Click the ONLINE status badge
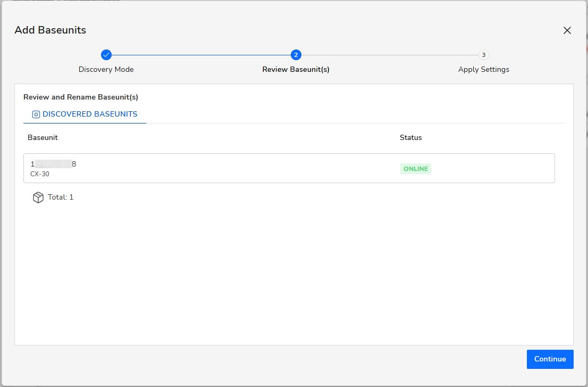The image size is (588, 387). tap(416, 169)
